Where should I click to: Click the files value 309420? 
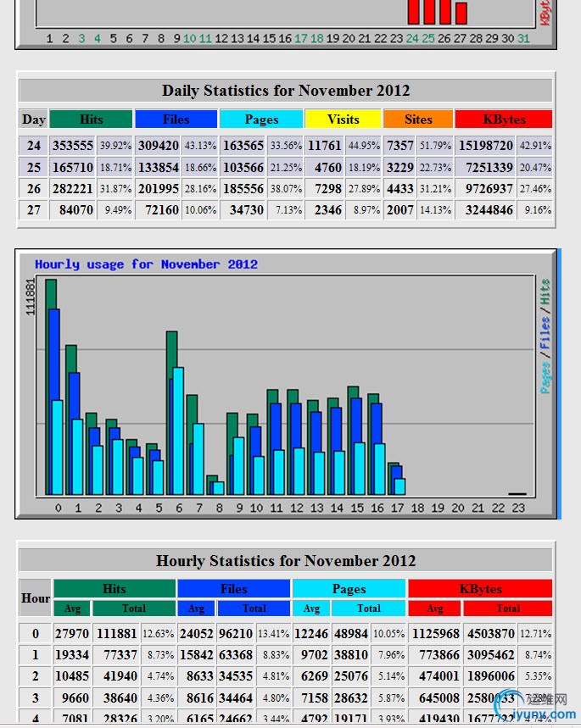[158, 146]
